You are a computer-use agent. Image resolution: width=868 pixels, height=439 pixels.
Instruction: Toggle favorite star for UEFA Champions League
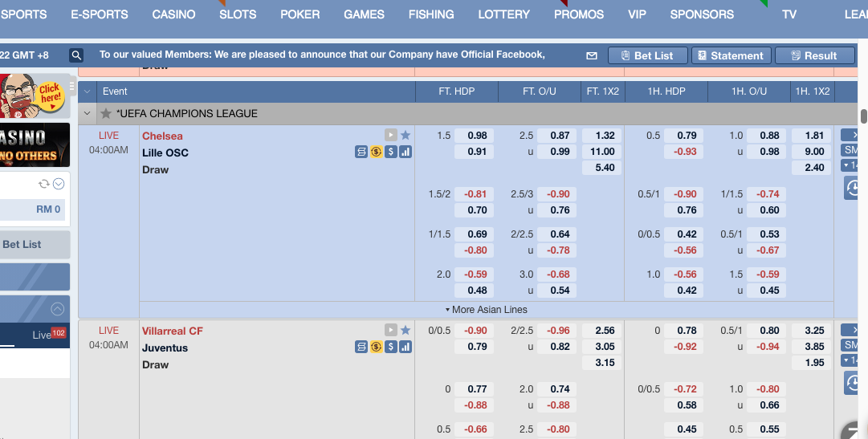[x=105, y=113]
